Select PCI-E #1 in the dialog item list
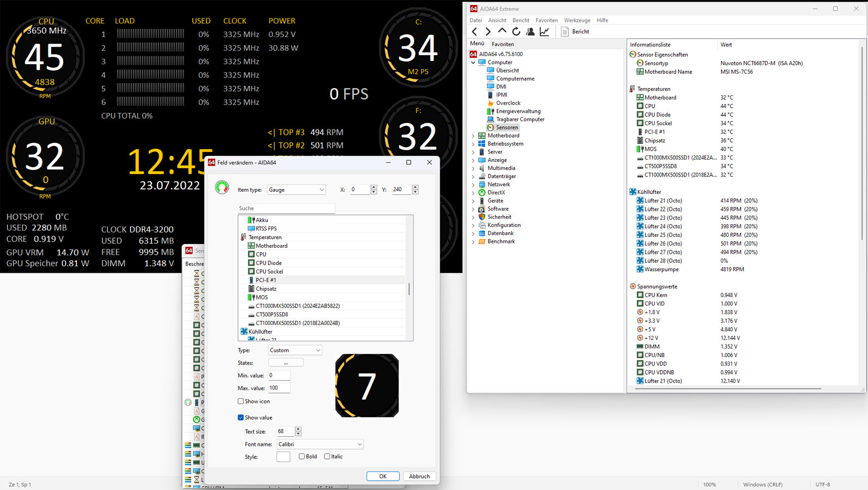 [x=322, y=280]
